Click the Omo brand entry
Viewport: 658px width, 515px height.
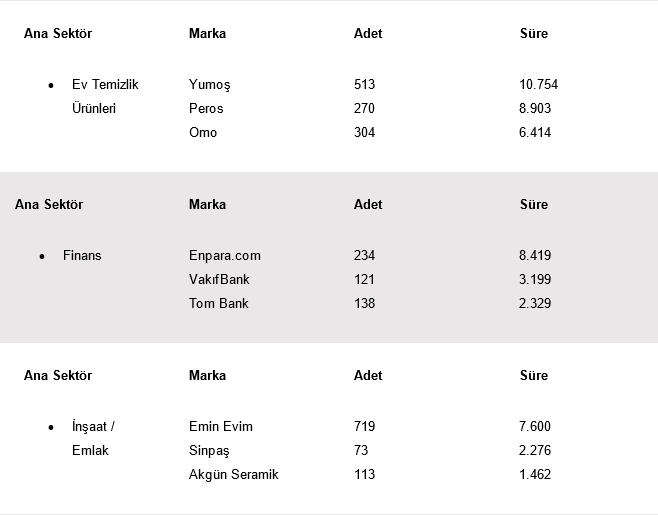point(203,133)
